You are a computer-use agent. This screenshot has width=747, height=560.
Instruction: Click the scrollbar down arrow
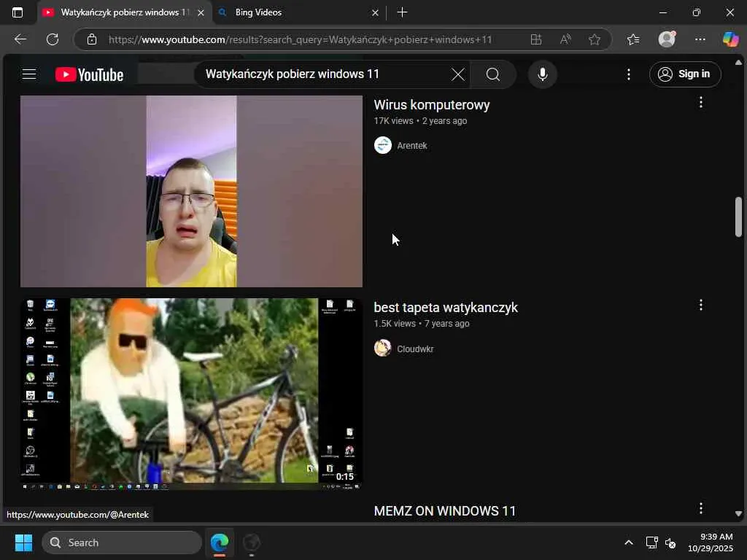coord(738,514)
